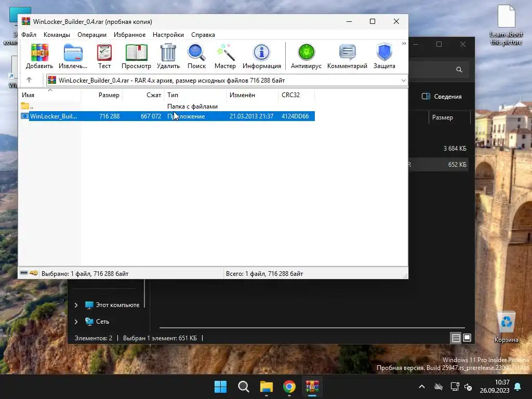Open Google Chrome from taskbar
Screen dimensions: 532x399
[x=289, y=387]
